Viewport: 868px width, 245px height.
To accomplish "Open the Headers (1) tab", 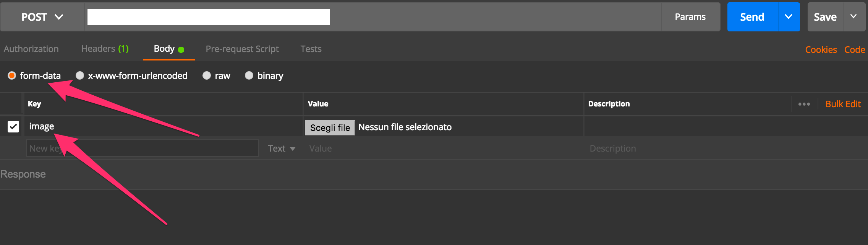I will (x=105, y=49).
